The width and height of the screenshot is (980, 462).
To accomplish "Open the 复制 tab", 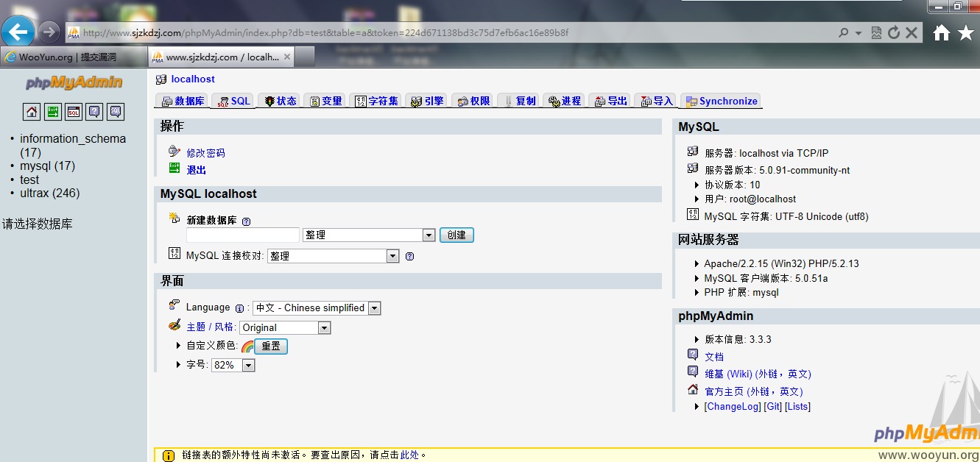I will click(x=518, y=102).
